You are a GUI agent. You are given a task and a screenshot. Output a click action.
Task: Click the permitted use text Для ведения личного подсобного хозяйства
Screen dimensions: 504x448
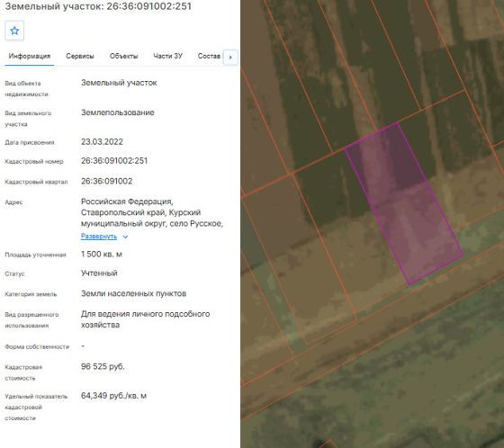click(145, 319)
